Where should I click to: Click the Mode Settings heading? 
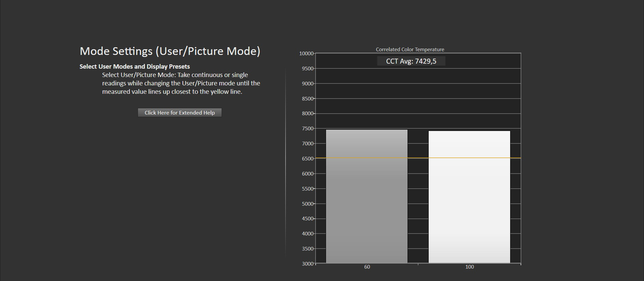click(x=170, y=51)
